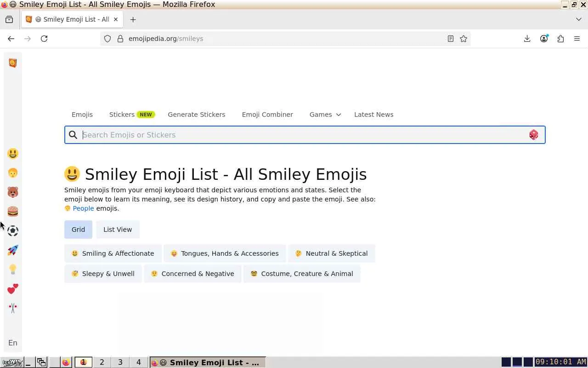Screen dimensions: 588x368
Task: Select the bear Animals category in sidebar
Action: [x=13, y=192]
